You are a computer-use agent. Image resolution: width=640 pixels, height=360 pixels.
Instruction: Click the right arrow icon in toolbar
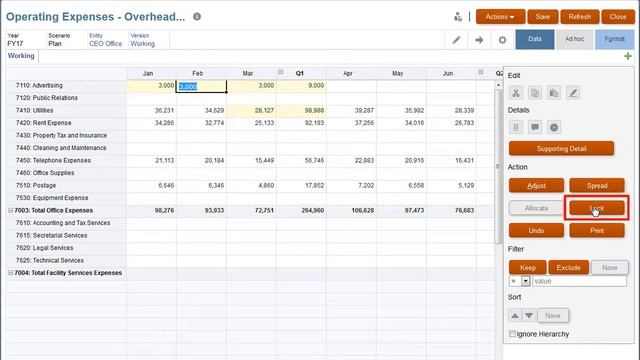pos(479,40)
